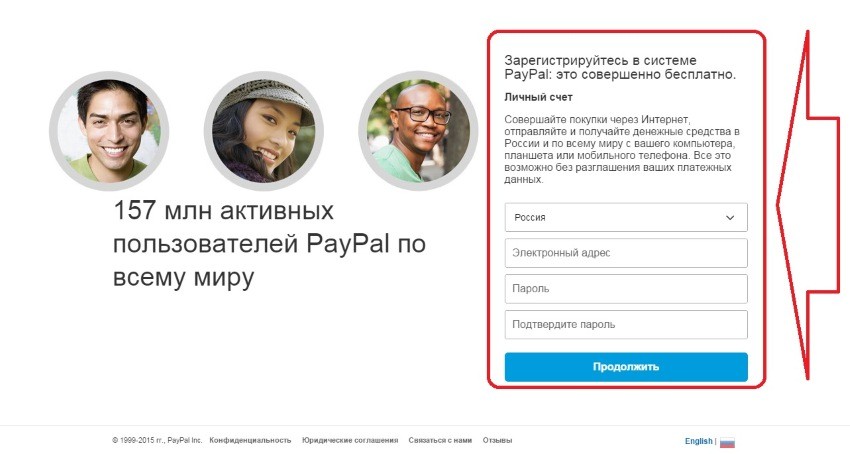The height and width of the screenshot is (454, 850).
Task: Click the smiling man in green shirt photo
Action: (109, 130)
